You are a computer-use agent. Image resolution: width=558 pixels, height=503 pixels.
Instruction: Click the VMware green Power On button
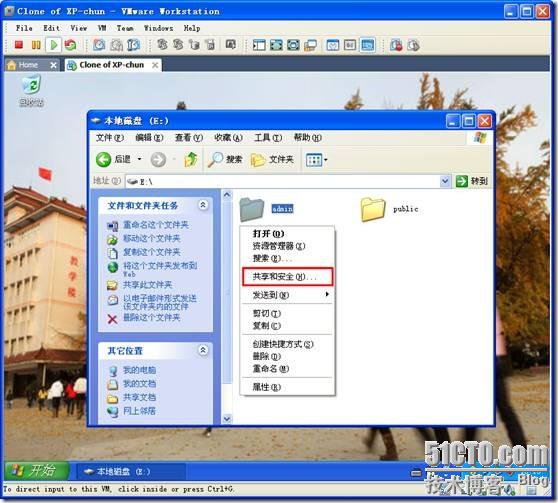[54, 45]
